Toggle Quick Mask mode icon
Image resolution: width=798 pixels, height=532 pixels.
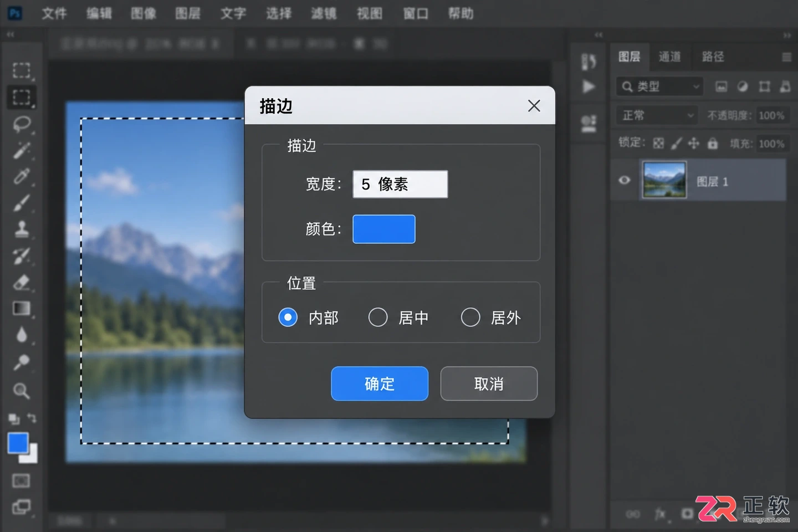(22, 480)
